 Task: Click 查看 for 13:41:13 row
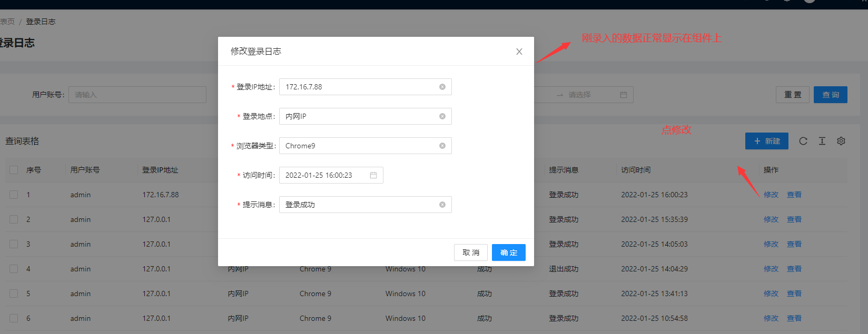tap(794, 293)
